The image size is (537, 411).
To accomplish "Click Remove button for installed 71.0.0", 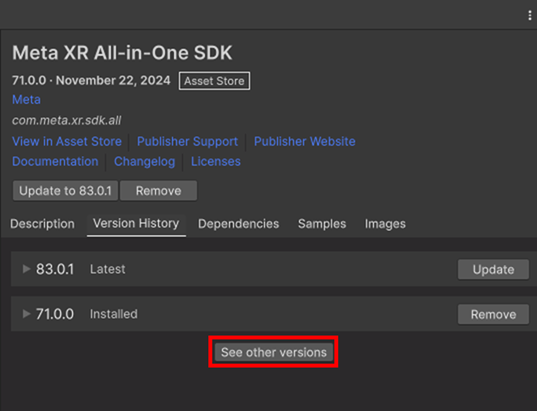I will 494,314.
